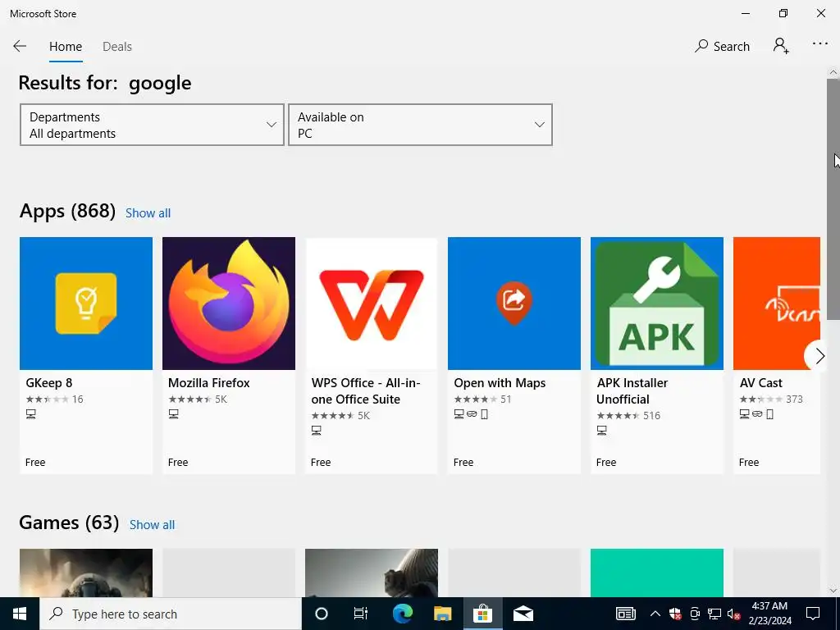This screenshot has height=630, width=840.
Task: Open the sign-in account icon
Action: 781,46
